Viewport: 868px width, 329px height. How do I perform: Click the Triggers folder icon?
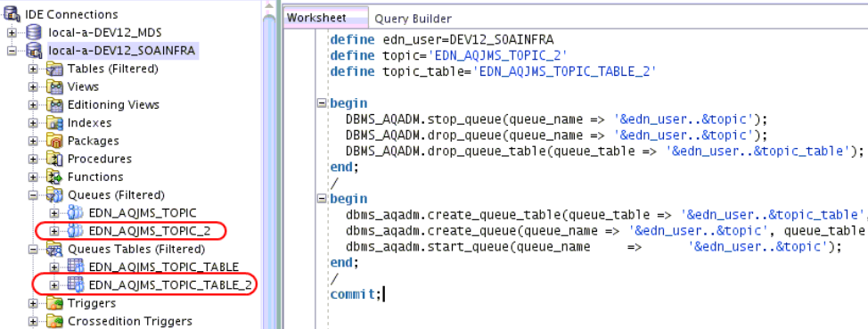[x=54, y=303]
